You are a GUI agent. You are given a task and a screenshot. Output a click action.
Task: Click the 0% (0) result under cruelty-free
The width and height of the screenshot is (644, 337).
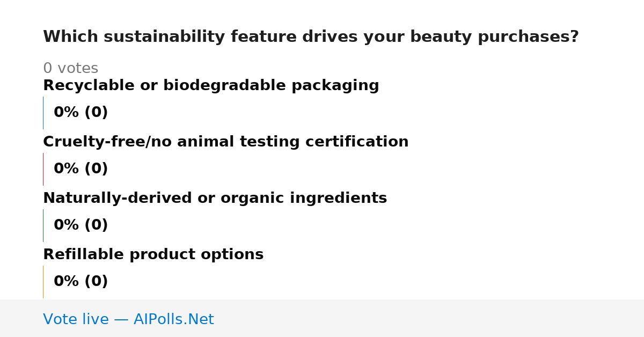(x=80, y=169)
